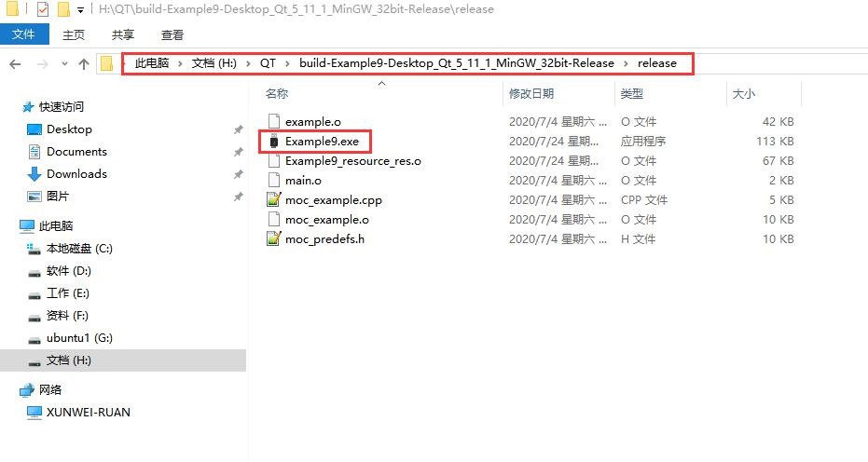The width and height of the screenshot is (868, 462).
Task: Select file name main.o
Action: coord(303,181)
